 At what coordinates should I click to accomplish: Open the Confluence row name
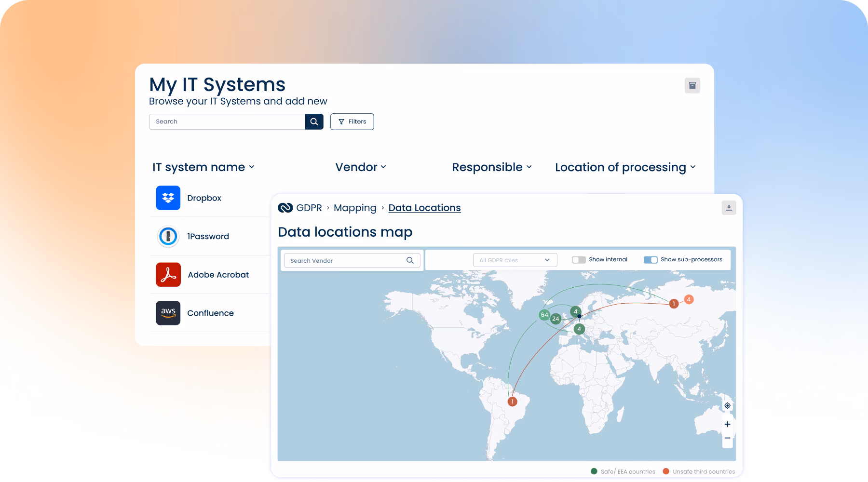(211, 313)
